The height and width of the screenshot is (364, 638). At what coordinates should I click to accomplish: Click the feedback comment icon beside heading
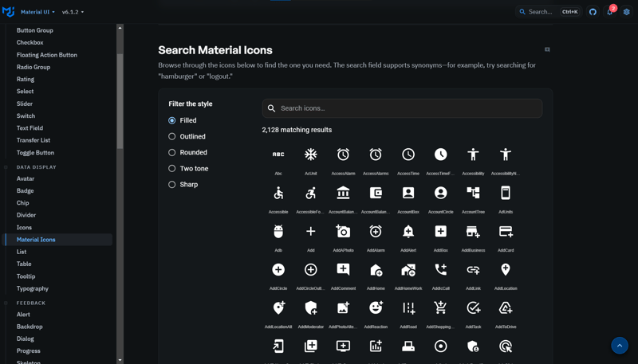547,49
